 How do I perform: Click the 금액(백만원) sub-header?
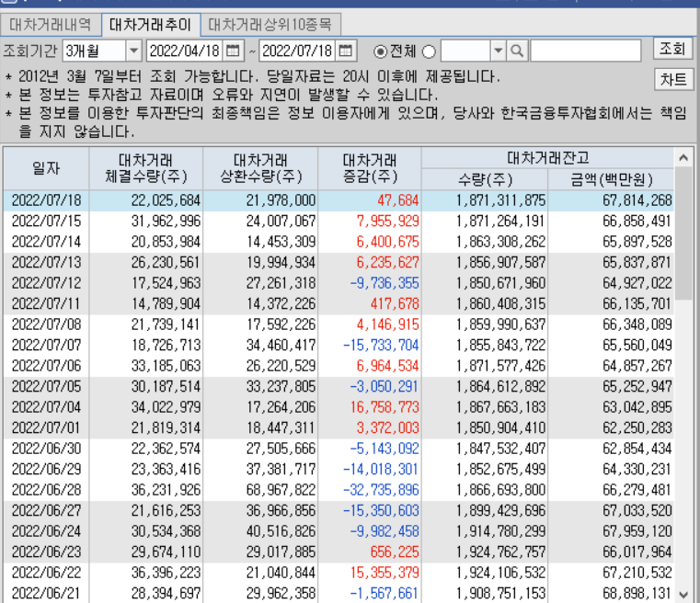[611, 180]
